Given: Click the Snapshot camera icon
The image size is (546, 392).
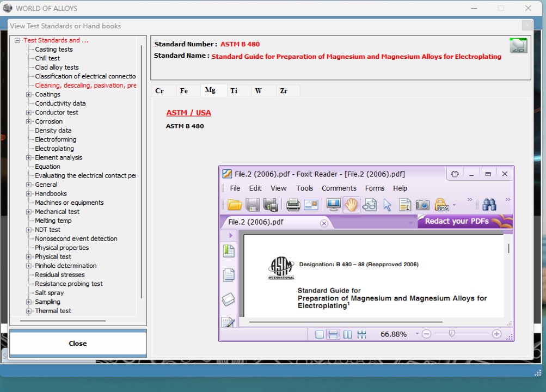Looking at the screenshot, I should point(422,205).
